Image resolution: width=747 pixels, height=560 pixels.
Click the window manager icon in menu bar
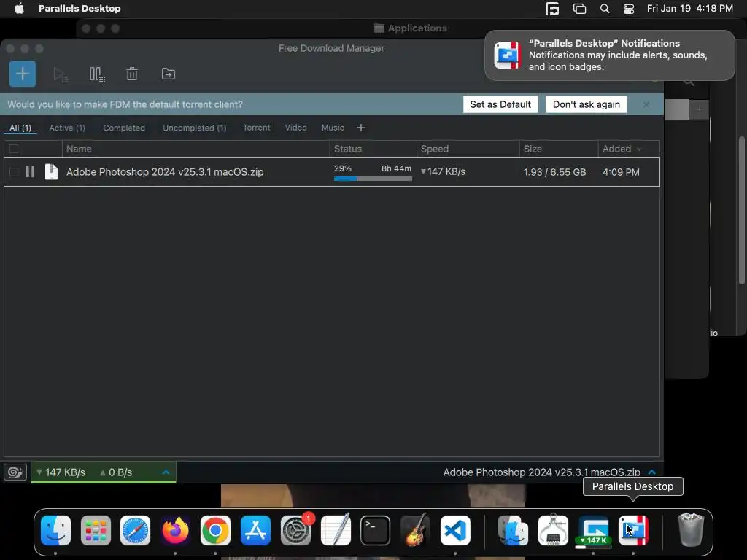tap(579, 9)
